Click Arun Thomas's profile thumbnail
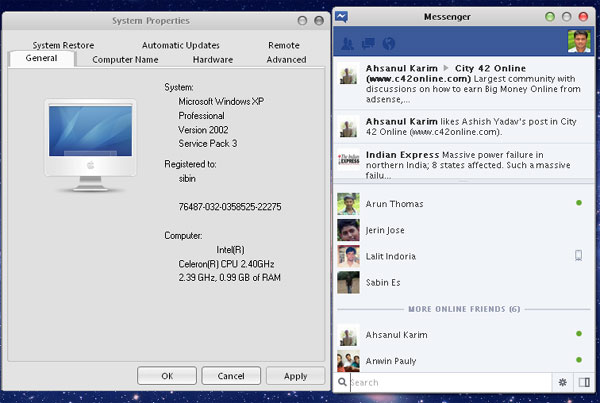 click(x=348, y=204)
